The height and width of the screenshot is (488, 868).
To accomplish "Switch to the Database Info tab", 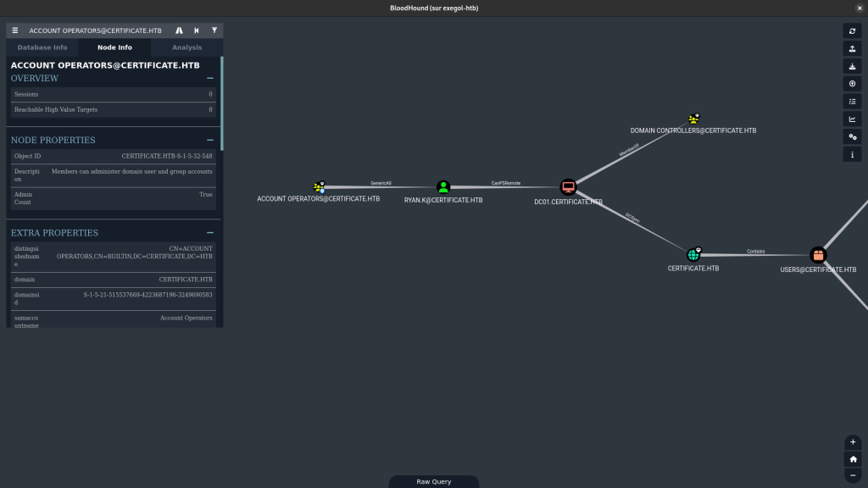I will [42, 47].
